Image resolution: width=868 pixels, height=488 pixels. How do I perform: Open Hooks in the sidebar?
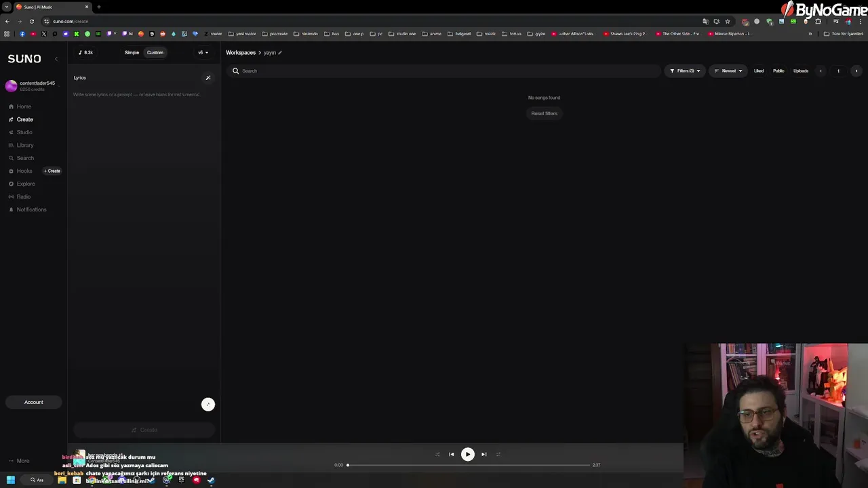(x=20, y=171)
